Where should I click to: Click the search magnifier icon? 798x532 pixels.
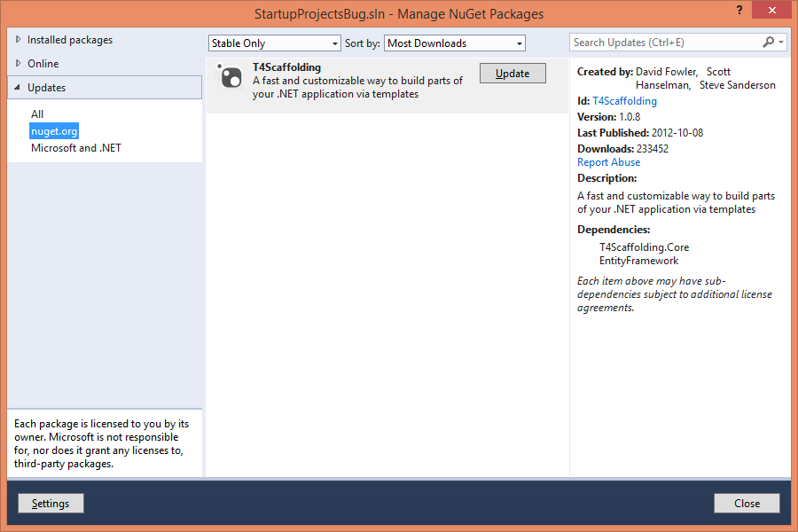point(769,43)
